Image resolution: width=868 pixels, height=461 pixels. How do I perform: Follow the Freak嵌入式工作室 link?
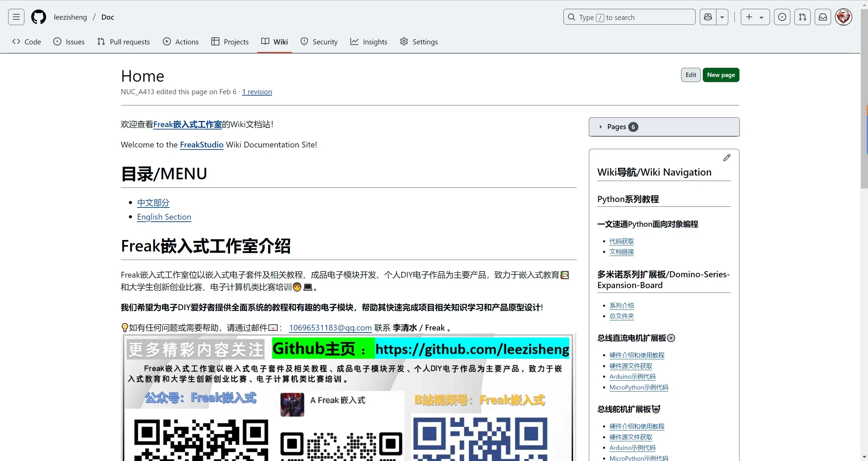[x=188, y=124]
